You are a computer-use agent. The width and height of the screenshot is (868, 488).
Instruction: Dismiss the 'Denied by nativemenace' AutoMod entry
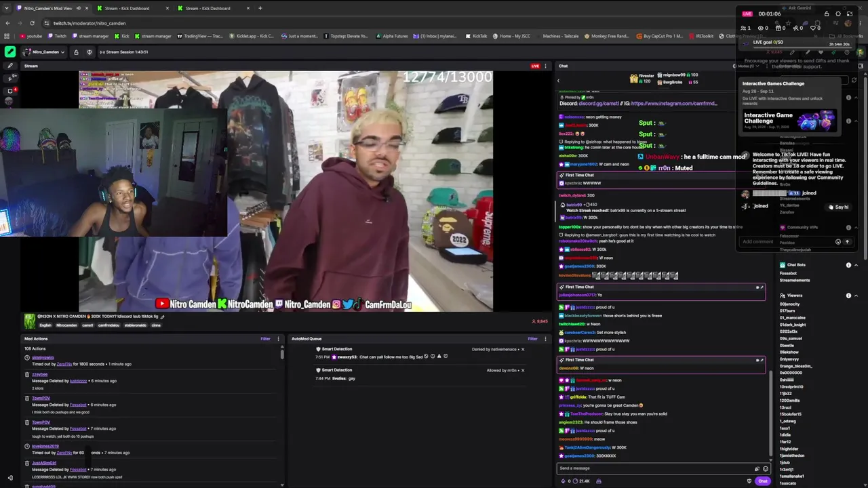click(522, 350)
